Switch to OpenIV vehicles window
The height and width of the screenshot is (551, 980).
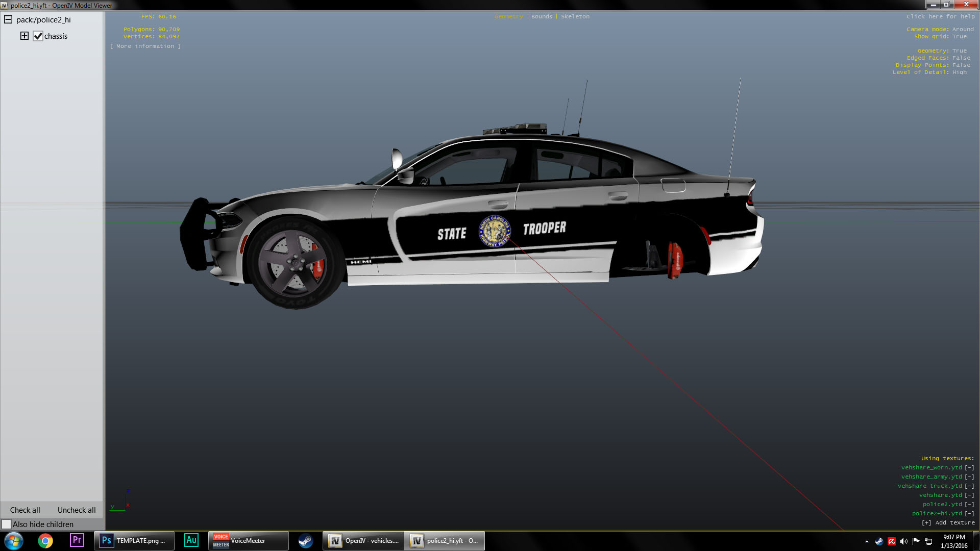point(363,541)
